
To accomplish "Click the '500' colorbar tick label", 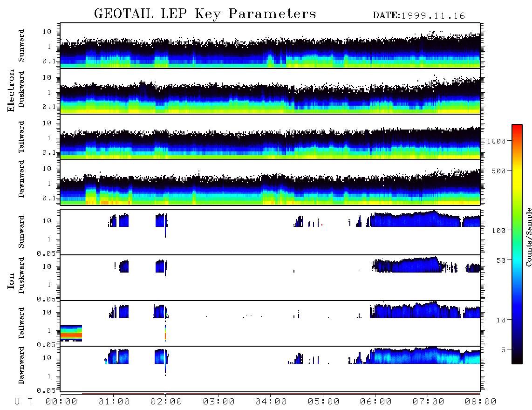I will coord(498,171).
